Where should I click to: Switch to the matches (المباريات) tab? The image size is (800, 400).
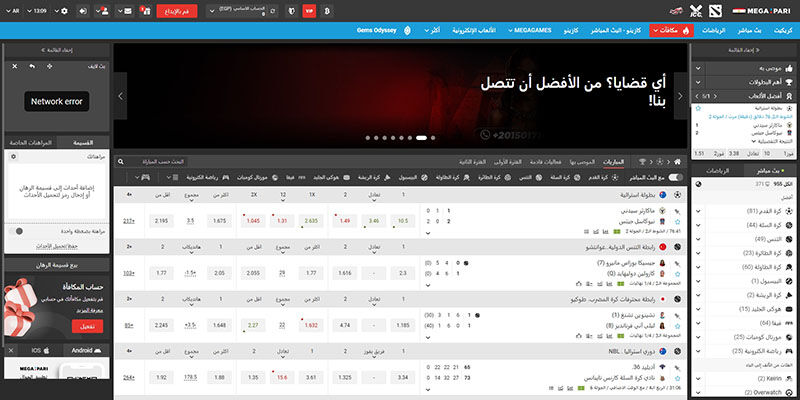[613, 162]
